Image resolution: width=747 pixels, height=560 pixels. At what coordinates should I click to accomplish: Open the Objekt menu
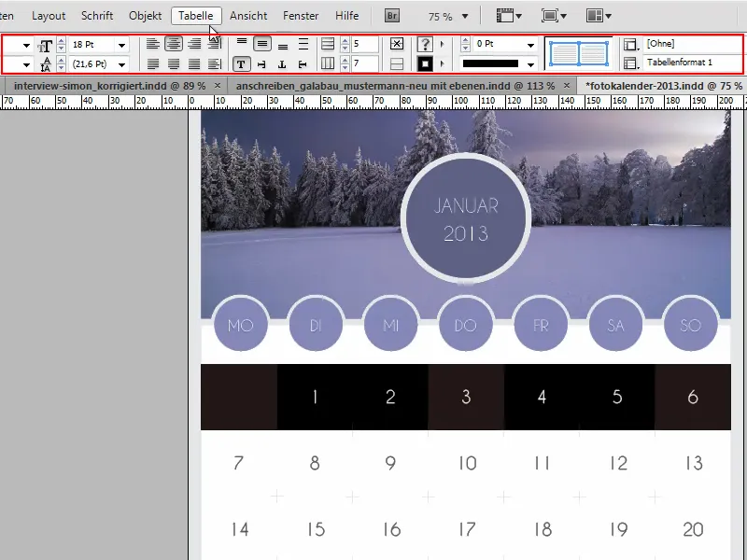coord(146,16)
